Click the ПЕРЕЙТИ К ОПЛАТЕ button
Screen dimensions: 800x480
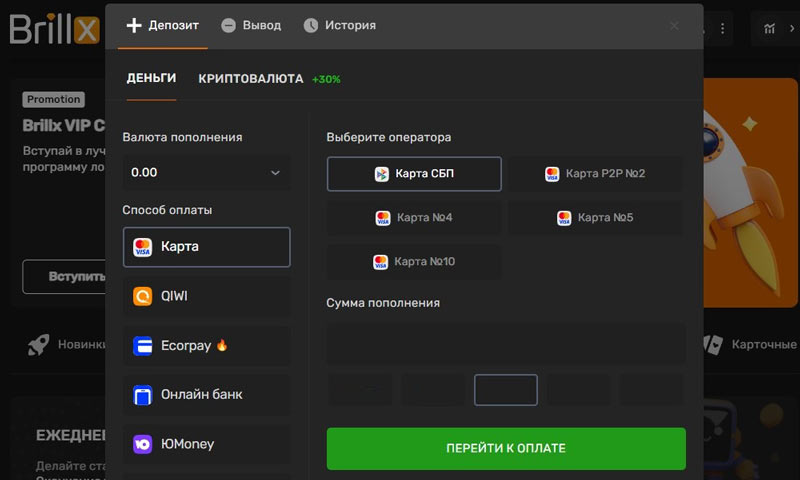pyautogui.click(x=506, y=448)
